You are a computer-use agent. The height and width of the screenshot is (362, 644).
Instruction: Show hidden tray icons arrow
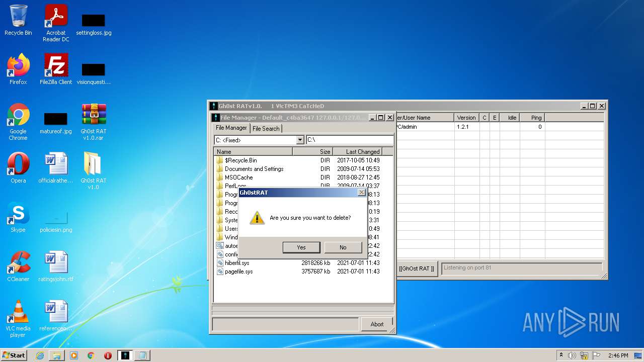[561, 355]
